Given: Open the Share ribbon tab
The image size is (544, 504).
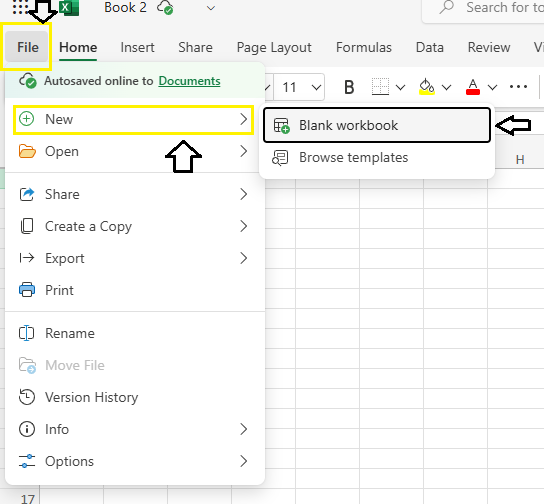Looking at the screenshot, I should coord(195,48).
